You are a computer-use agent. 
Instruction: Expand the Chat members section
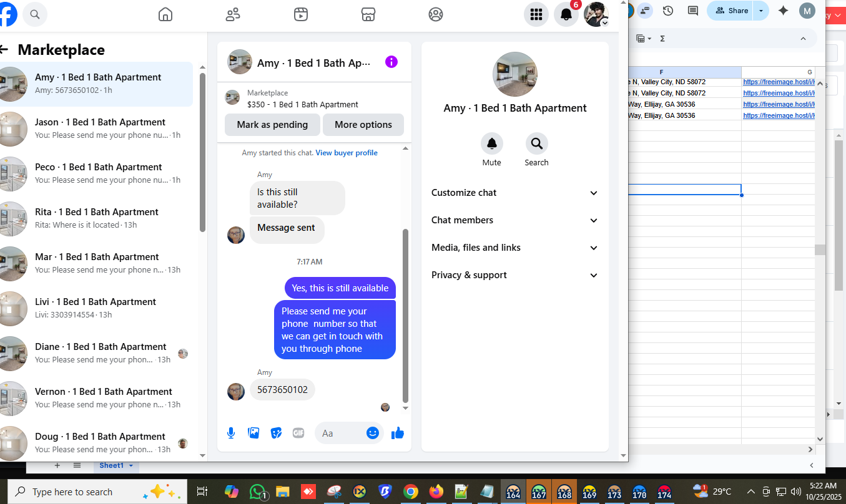coord(514,220)
